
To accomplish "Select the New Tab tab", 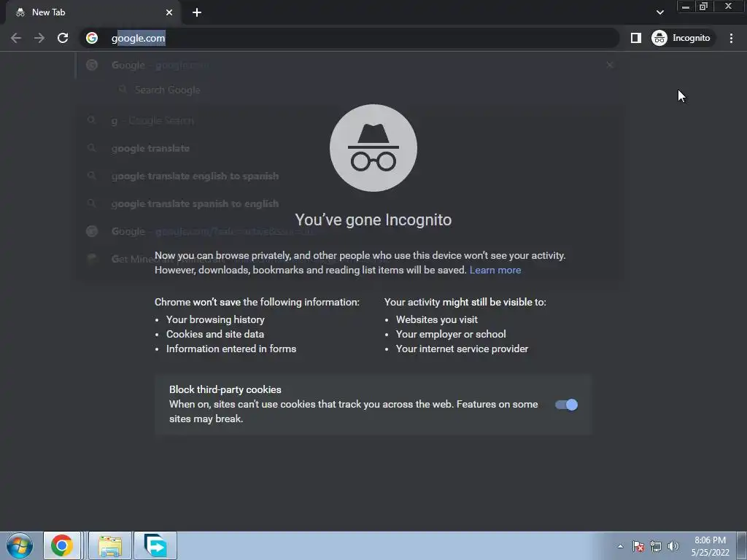I will [93, 12].
